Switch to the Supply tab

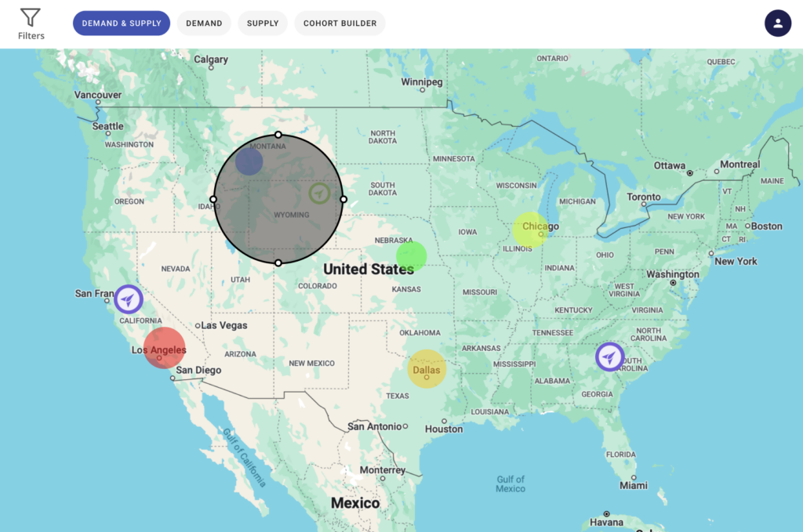263,23
